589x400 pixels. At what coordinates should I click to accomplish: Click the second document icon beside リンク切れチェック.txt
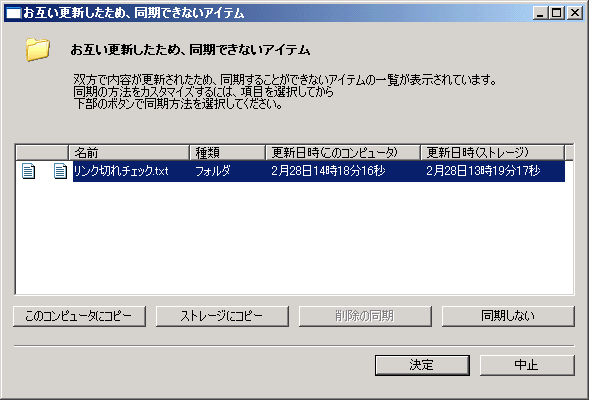pos(60,171)
